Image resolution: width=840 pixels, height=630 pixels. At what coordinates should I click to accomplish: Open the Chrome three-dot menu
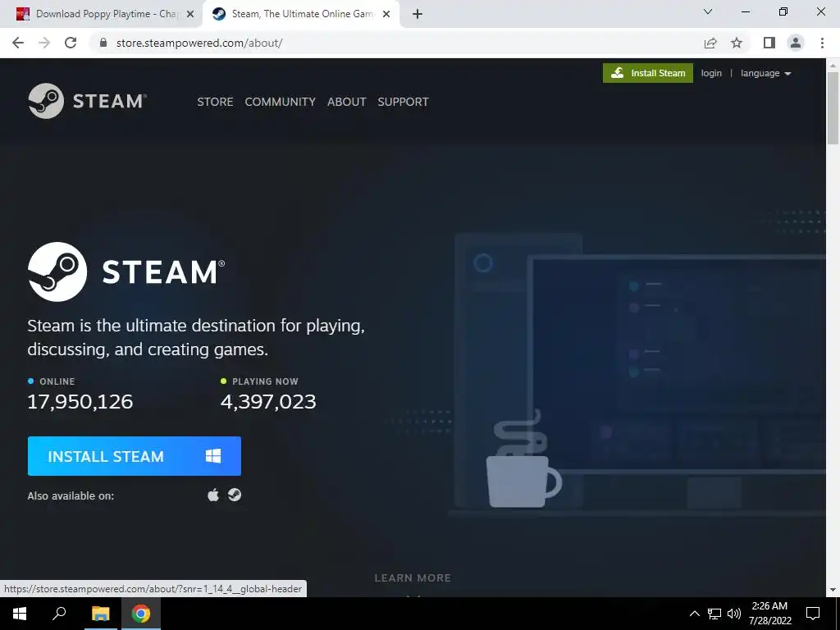tap(822, 43)
